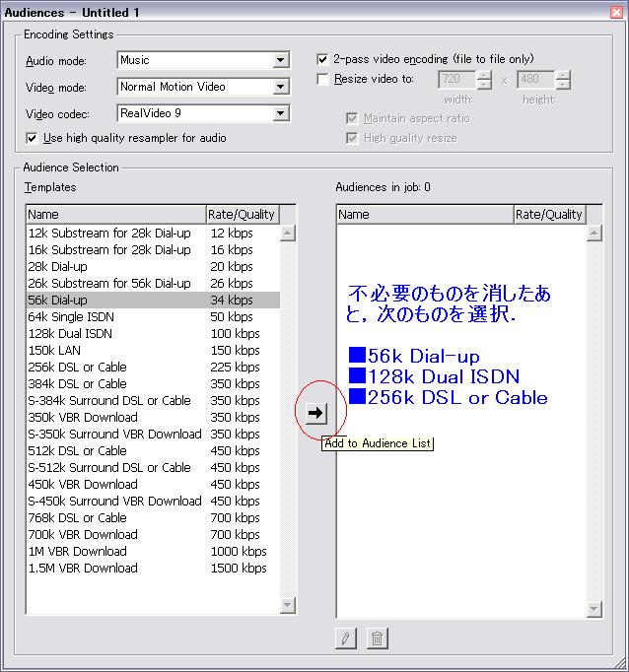This screenshot has height=672, width=629.
Task: Click the resize width field
Action: (x=457, y=79)
